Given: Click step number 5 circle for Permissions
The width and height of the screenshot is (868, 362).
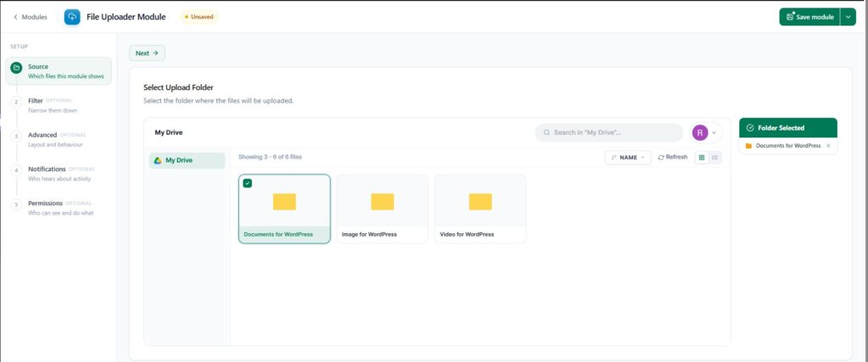Looking at the screenshot, I should [17, 205].
